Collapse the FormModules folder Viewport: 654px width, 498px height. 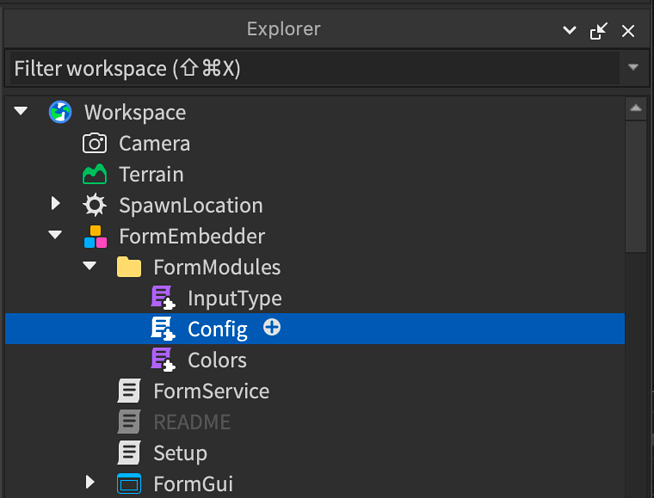click(90, 267)
